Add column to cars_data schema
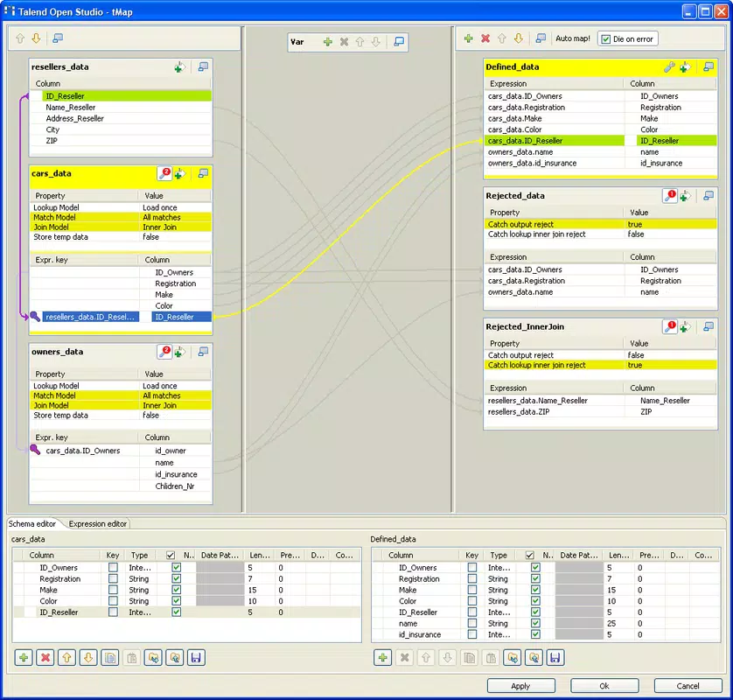 [x=24, y=658]
